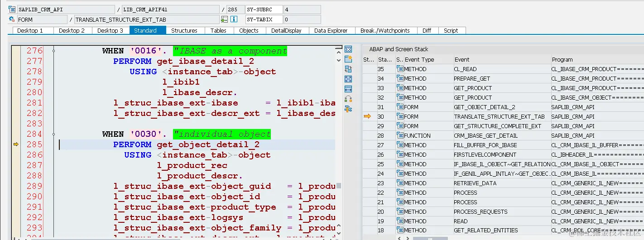Open the Data Explorer tab

tap(331, 30)
